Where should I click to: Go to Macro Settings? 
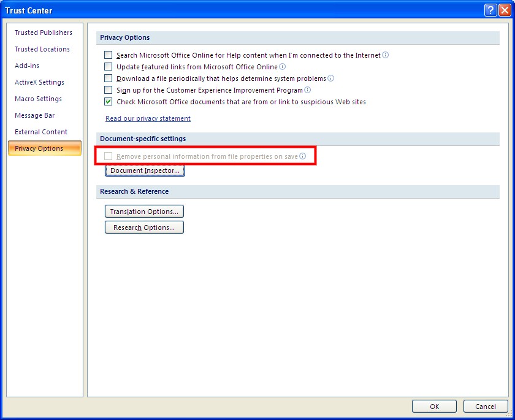point(38,99)
